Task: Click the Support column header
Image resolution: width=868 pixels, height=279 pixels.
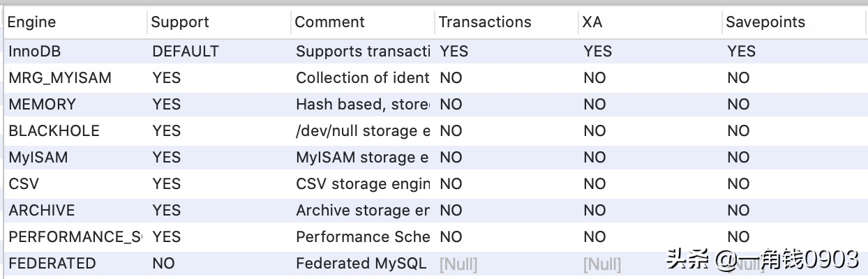Action: pyautogui.click(x=218, y=22)
